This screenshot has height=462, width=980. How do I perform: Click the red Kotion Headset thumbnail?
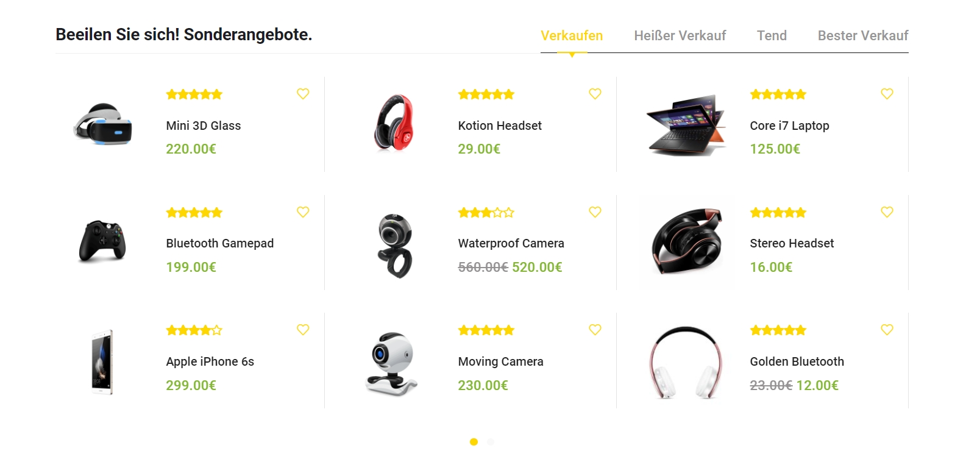[x=394, y=123]
